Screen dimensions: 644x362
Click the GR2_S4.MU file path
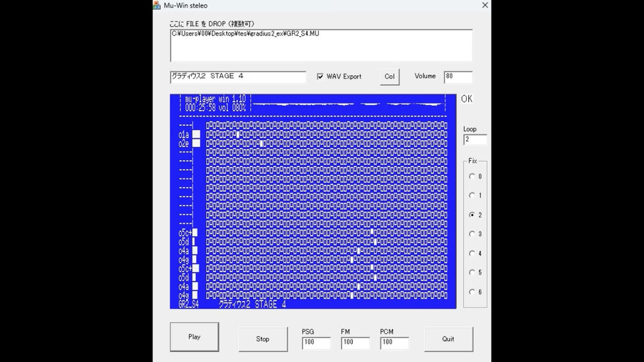(x=246, y=34)
